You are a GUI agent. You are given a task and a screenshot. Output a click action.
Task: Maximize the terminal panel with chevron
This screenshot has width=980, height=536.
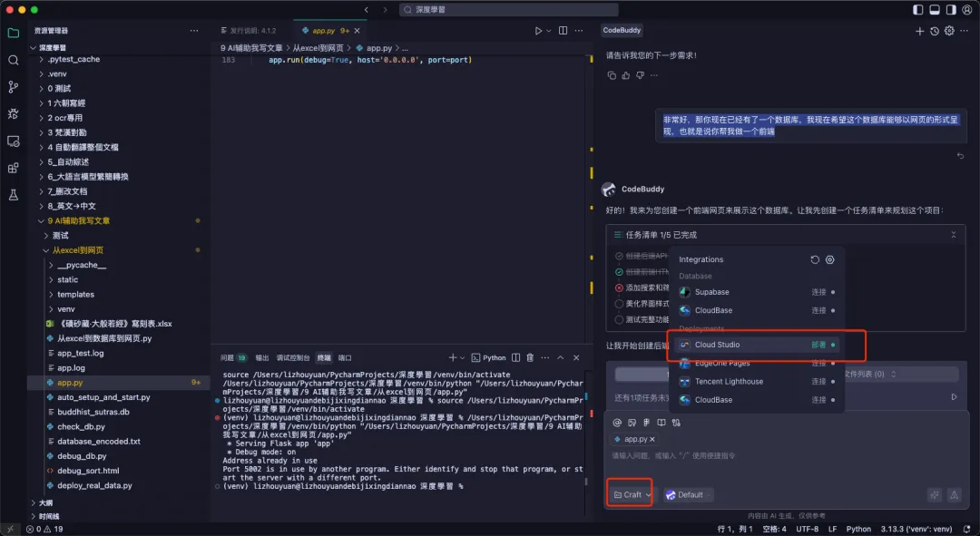point(561,358)
